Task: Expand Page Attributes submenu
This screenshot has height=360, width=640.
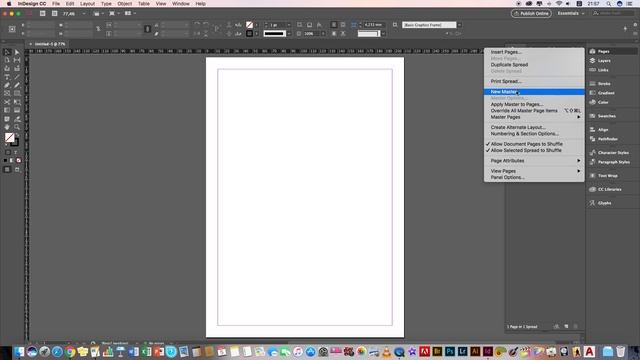Action: [534, 161]
